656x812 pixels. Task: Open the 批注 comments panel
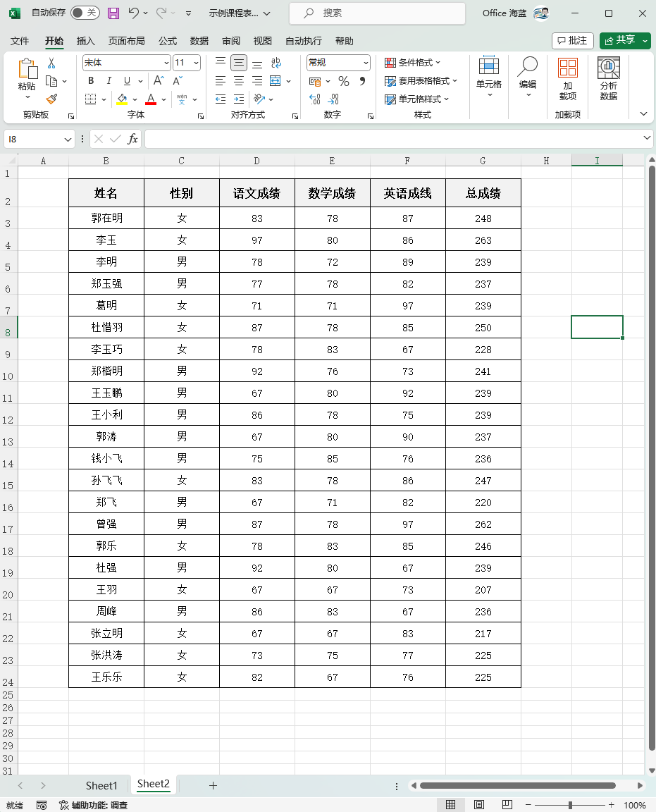tap(571, 41)
